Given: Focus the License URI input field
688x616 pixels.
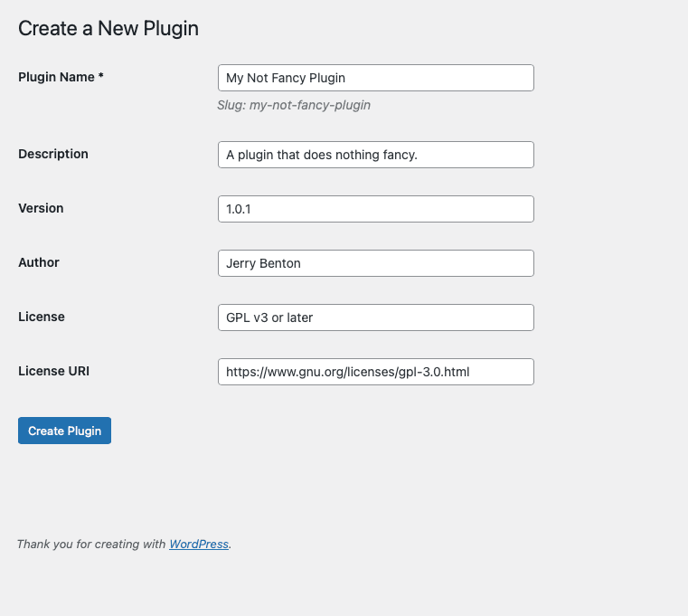Looking at the screenshot, I should coord(375,372).
